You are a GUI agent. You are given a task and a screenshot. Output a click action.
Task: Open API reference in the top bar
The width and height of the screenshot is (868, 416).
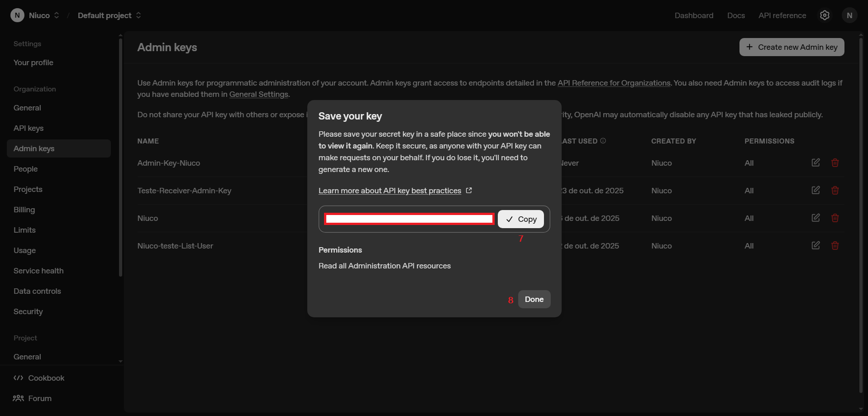coord(782,15)
